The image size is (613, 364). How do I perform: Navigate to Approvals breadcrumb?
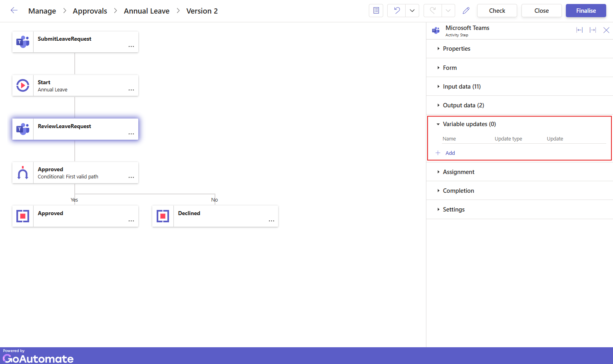[x=90, y=11]
